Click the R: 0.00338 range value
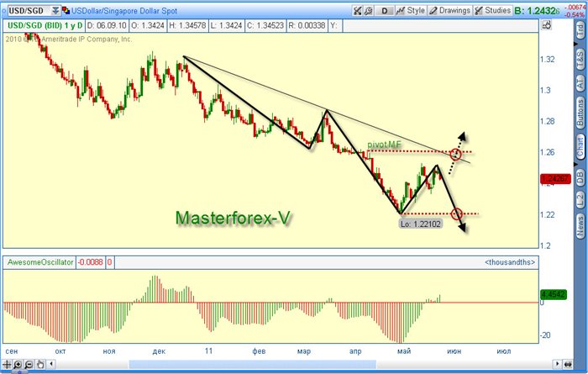This screenshot has width=588, height=374. pyautogui.click(x=307, y=25)
